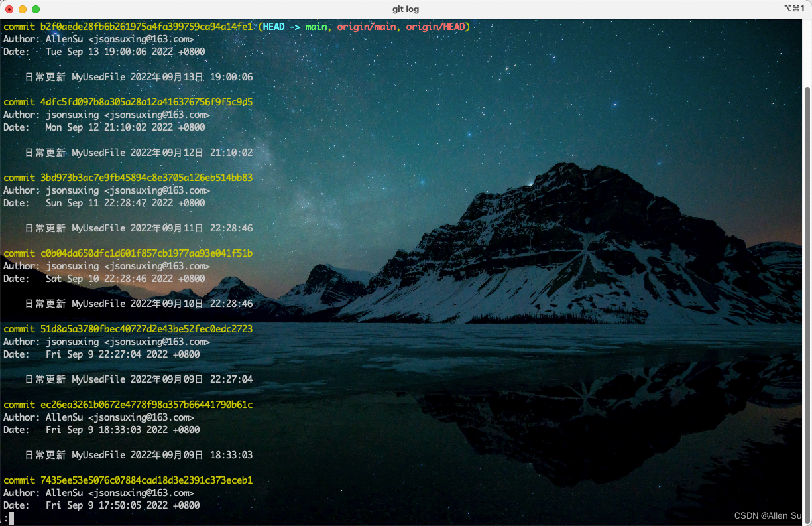
Task: Click Author line under commit 4dfc5fd
Action: pos(107,115)
